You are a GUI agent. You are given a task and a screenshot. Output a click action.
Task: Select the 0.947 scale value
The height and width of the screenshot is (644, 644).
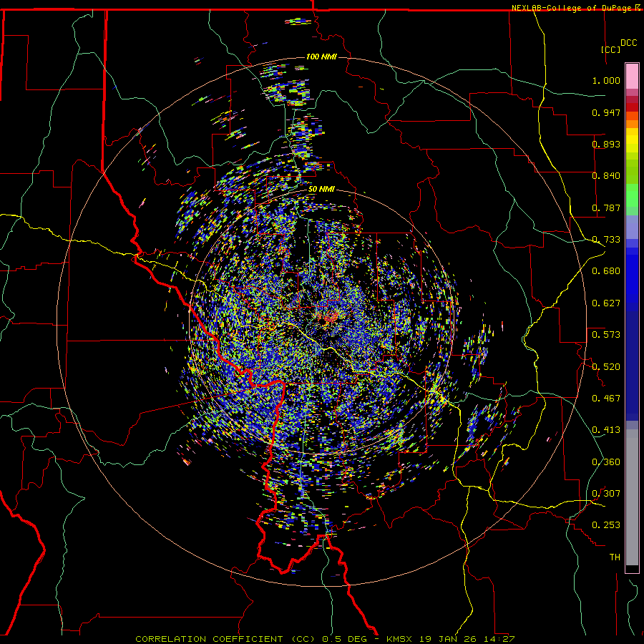[x=606, y=112]
